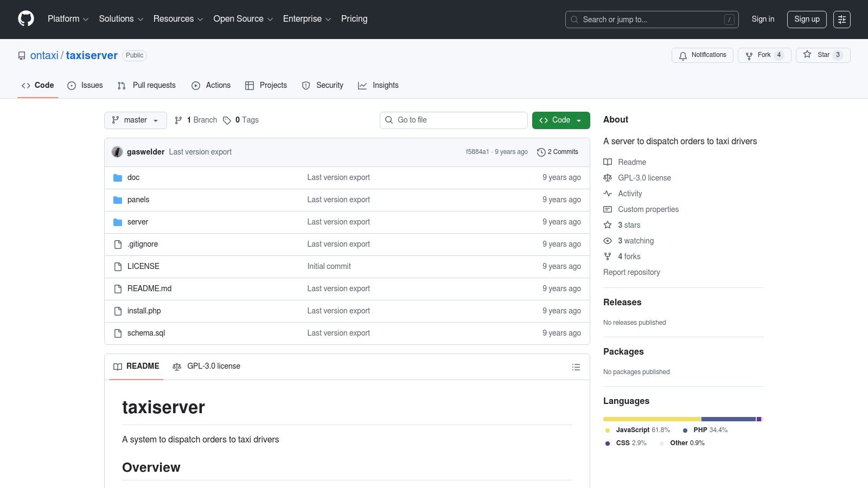Expand the Platform menu in header
Screen dimensions: 868x488
pyautogui.click(x=68, y=19)
